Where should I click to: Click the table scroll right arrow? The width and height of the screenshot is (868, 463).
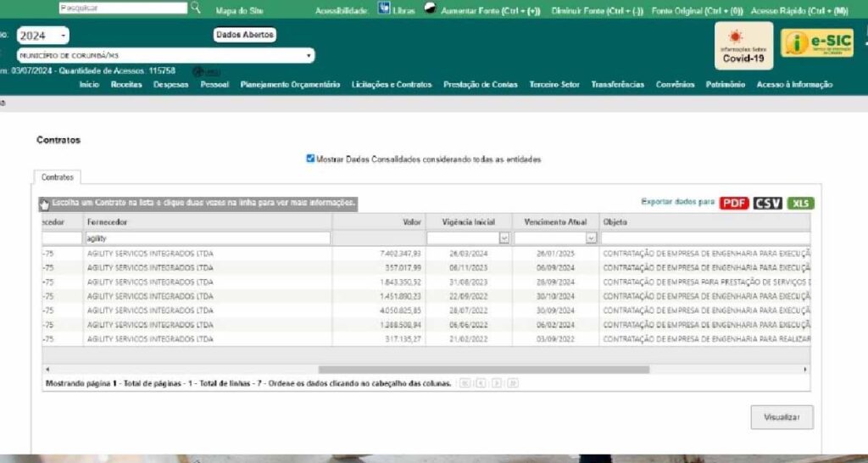(x=805, y=370)
